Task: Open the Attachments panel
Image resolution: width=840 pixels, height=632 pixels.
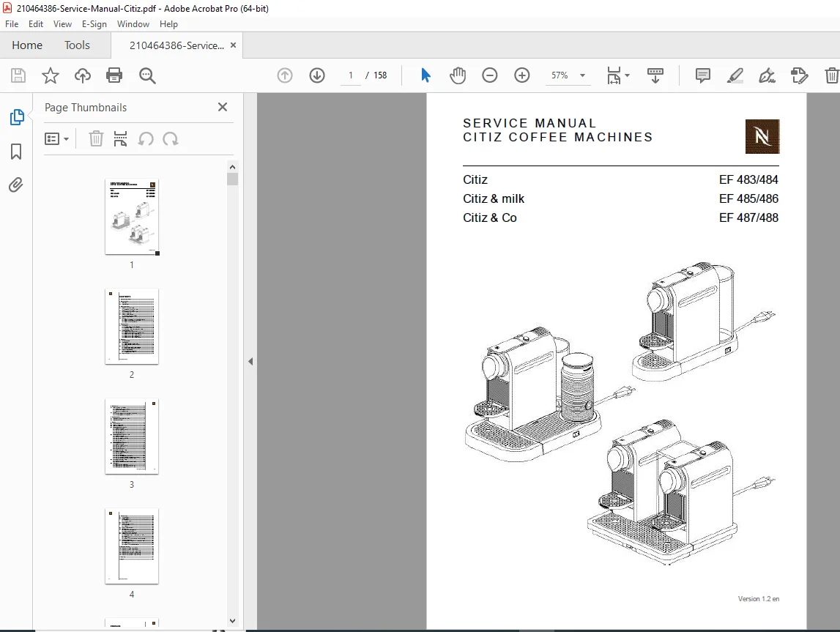Action: pos(16,185)
